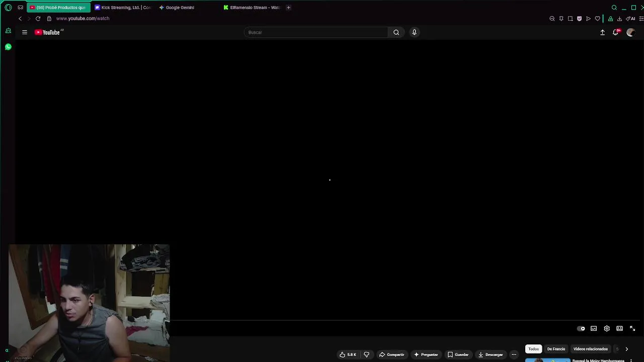
Task: Dislike the video
Action: tap(366, 354)
